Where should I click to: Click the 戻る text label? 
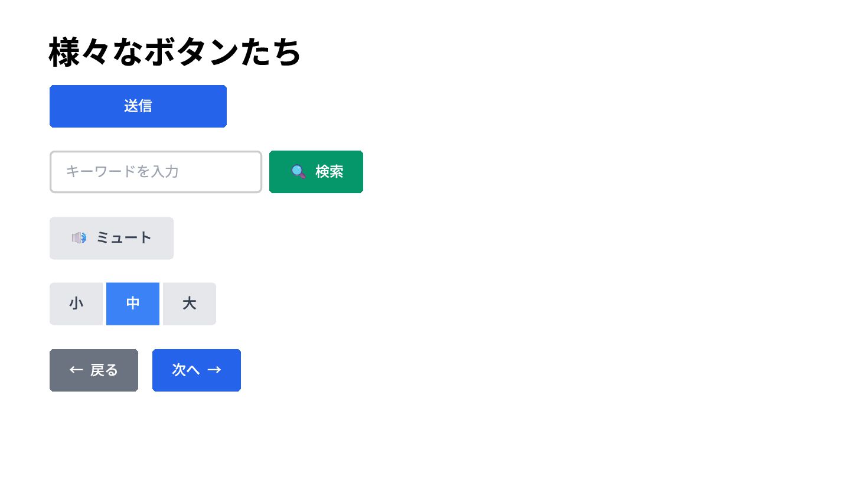point(104,370)
